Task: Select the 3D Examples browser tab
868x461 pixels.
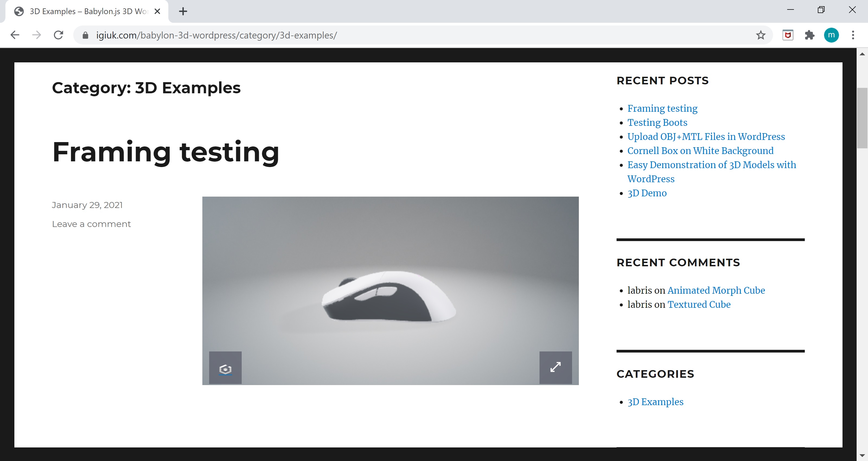Action: [x=88, y=11]
